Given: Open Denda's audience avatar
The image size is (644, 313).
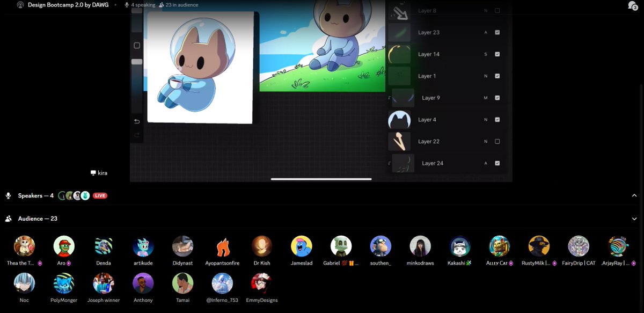Looking at the screenshot, I should [104, 246].
